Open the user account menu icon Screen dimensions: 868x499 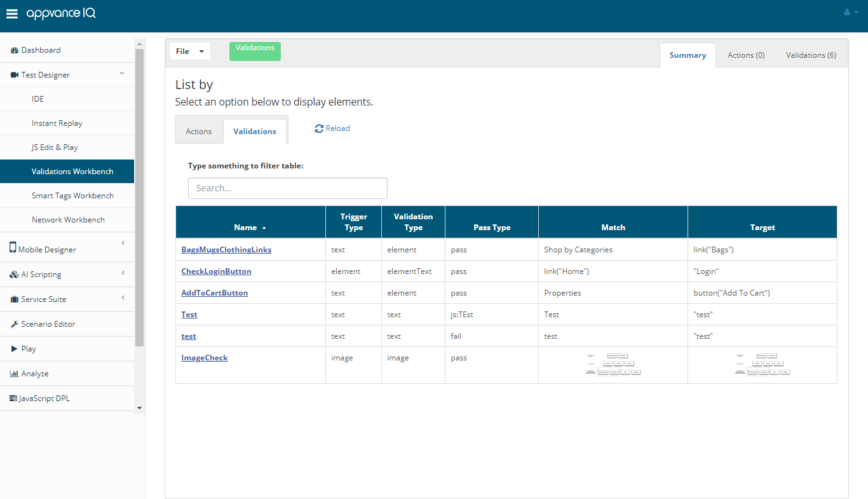tap(851, 12)
